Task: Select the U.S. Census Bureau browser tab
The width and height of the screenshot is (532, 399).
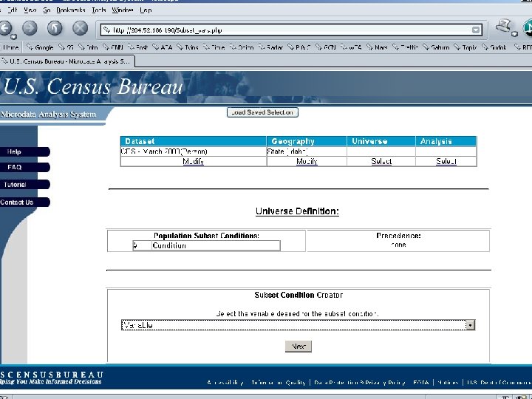Action: coord(67,61)
